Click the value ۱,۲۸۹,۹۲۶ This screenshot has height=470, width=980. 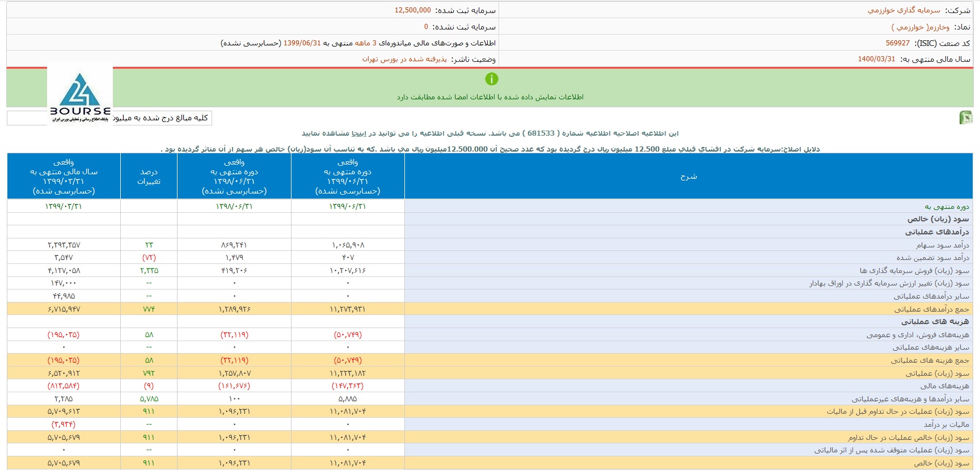tap(234, 309)
